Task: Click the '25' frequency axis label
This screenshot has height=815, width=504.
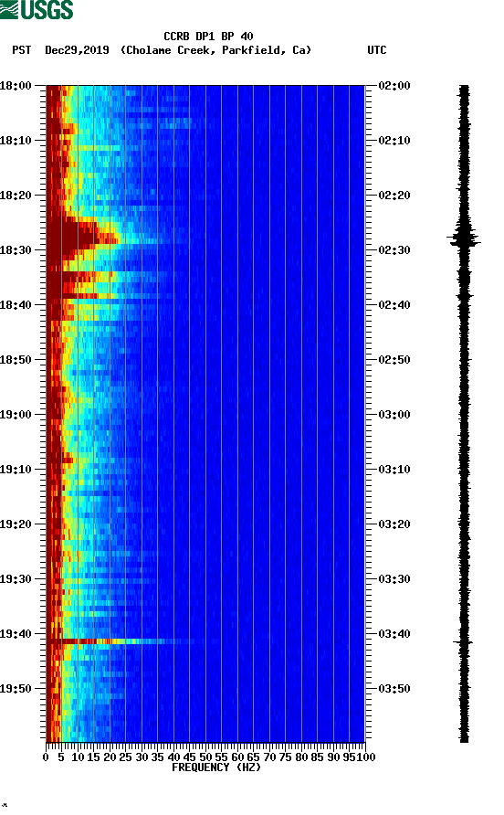Action: pyautogui.click(x=126, y=757)
